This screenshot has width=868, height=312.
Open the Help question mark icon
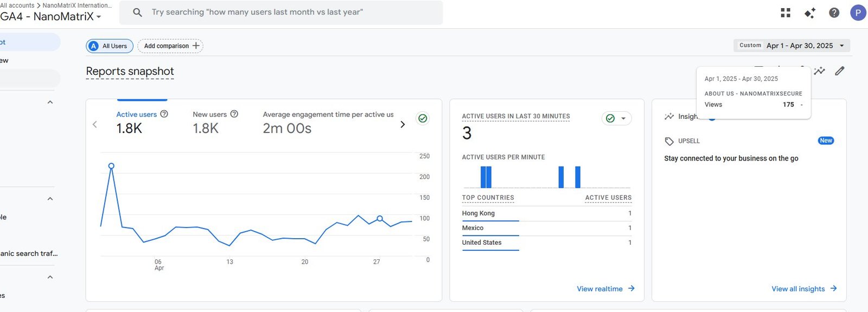pyautogui.click(x=834, y=12)
